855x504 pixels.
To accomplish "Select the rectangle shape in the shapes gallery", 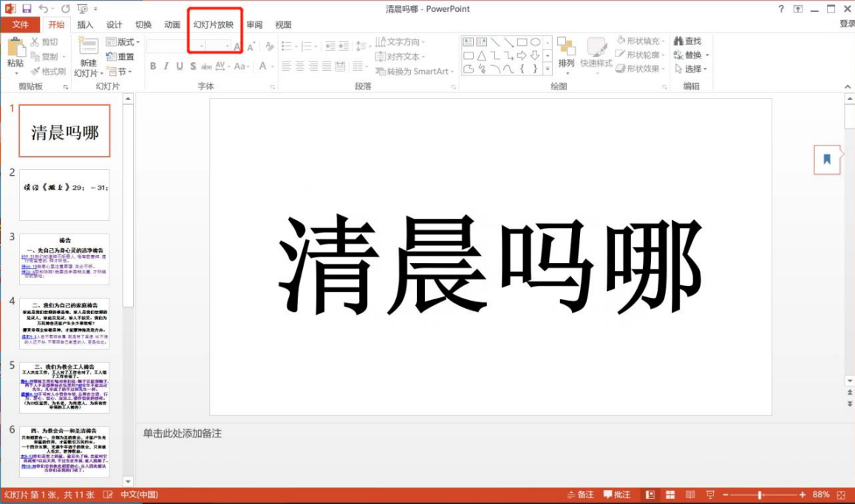I will point(522,41).
